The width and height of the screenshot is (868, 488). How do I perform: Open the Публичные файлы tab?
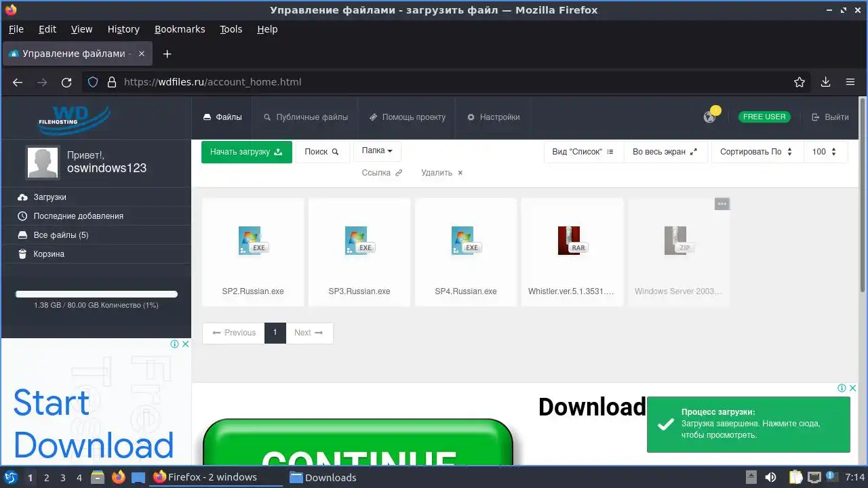(x=306, y=117)
